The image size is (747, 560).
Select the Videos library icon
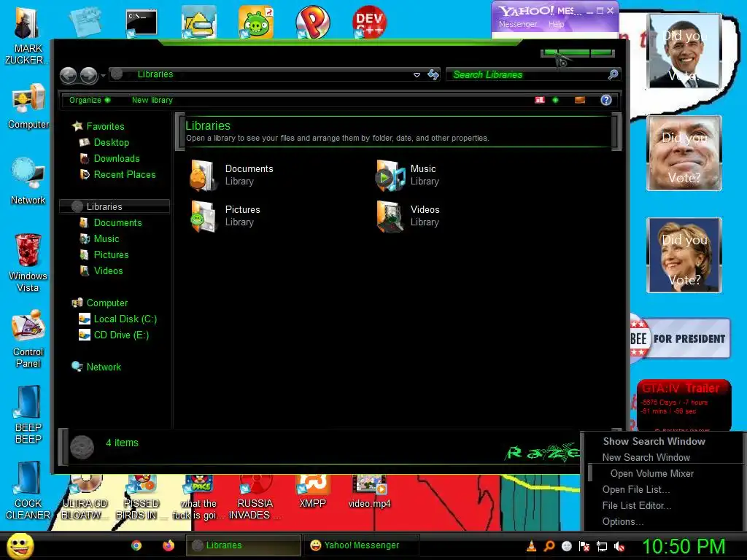(390, 216)
